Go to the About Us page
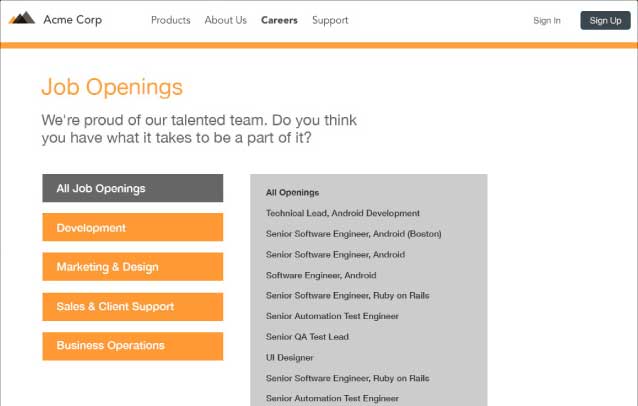The width and height of the screenshot is (638, 406). pos(225,20)
